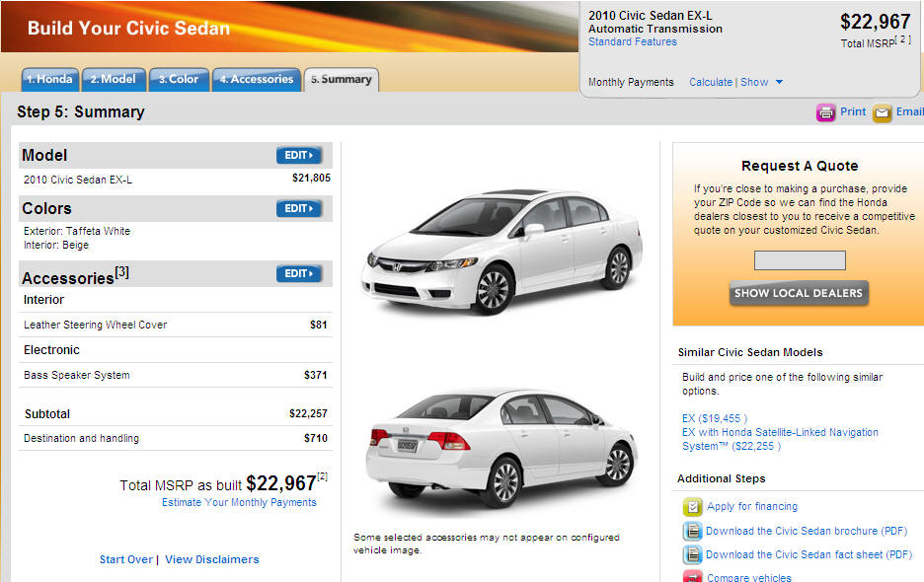Click the Email link

click(910, 111)
